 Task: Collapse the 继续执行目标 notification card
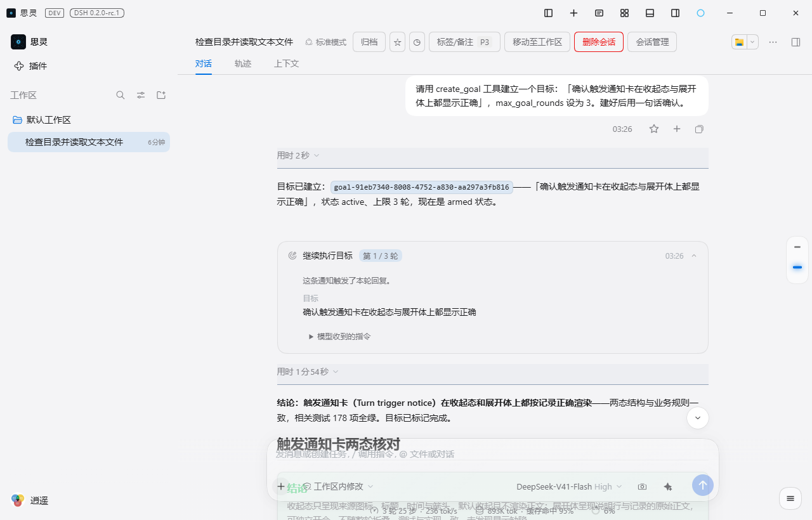(x=694, y=256)
